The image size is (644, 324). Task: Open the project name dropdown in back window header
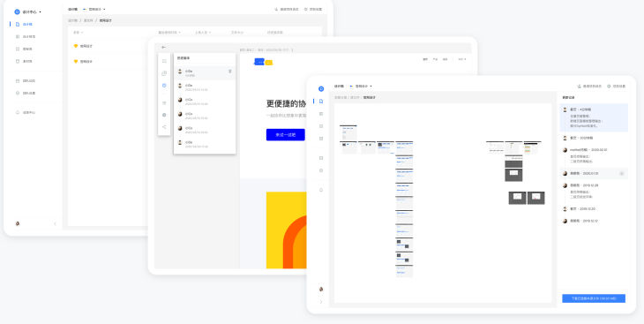94,9
